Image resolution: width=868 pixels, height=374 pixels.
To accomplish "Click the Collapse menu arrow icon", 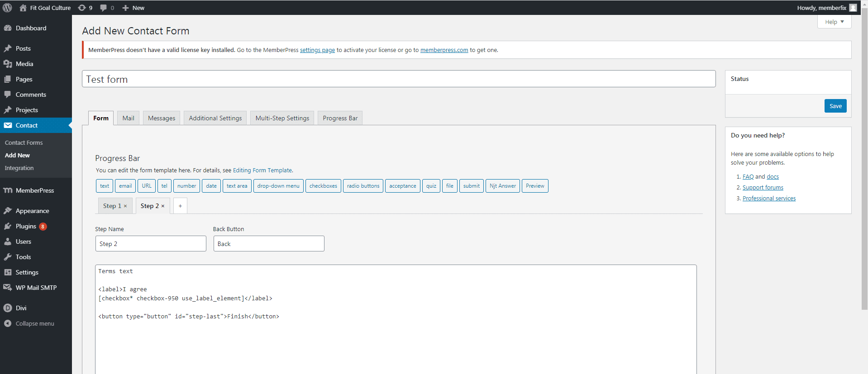I will [8, 323].
